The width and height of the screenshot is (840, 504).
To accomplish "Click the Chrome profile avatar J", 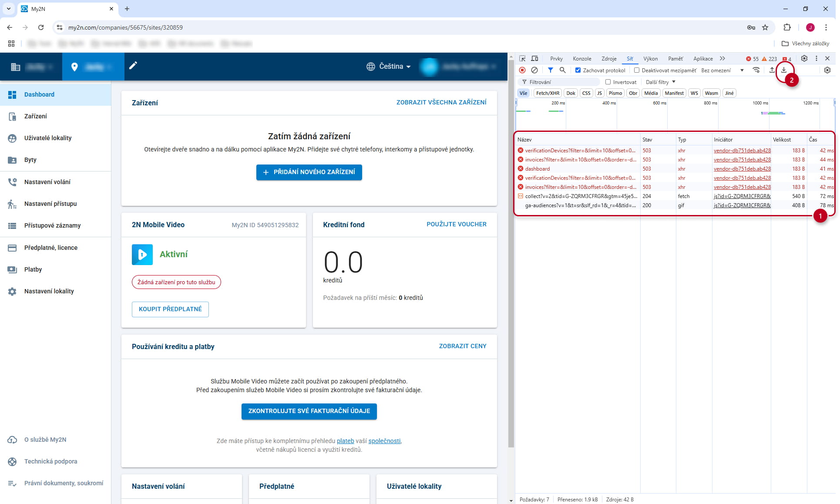I will tap(810, 27).
